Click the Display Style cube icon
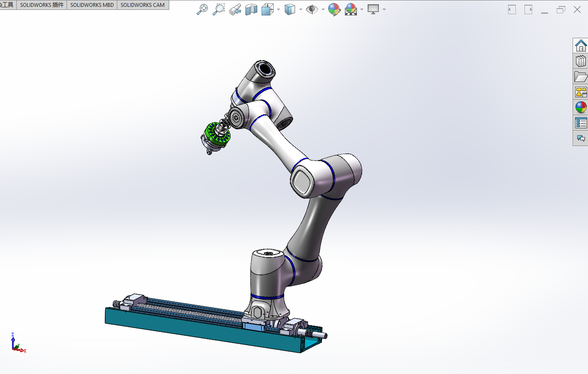This screenshot has width=588, height=374. click(x=290, y=9)
